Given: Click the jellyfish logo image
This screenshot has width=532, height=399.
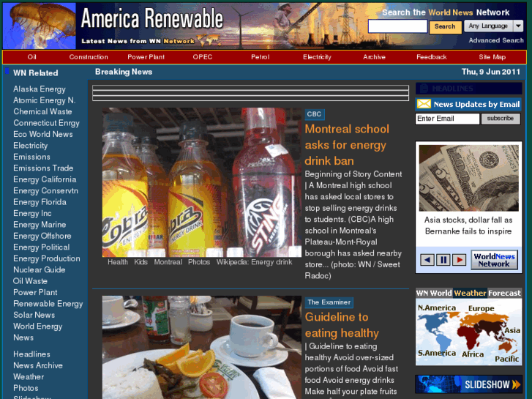Looking at the screenshot, I should point(40,26).
